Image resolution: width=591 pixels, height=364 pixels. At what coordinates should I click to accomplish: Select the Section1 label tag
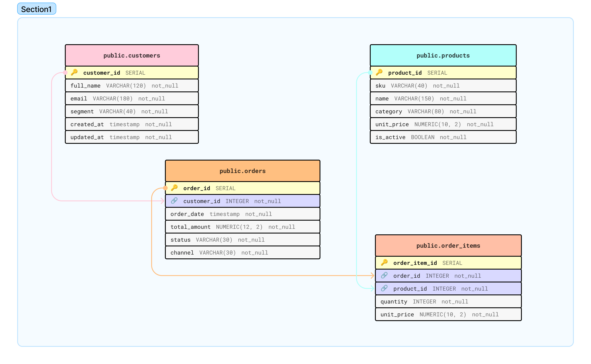37,9
